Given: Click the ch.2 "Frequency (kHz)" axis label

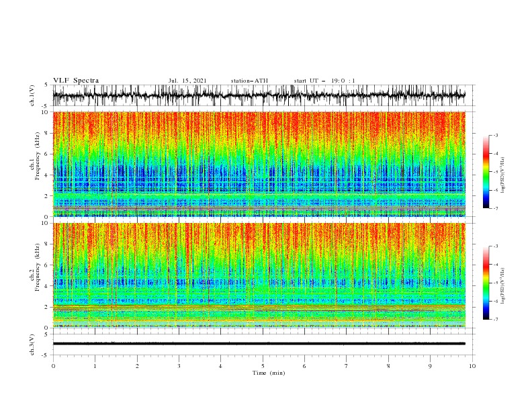Looking at the screenshot, I should 38,267.
